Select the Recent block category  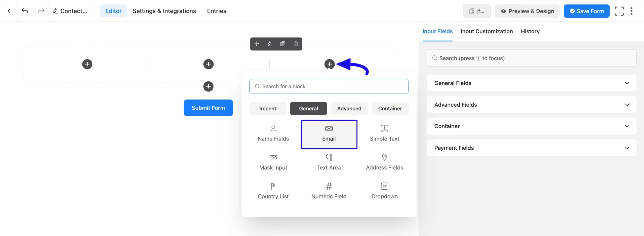(268, 109)
